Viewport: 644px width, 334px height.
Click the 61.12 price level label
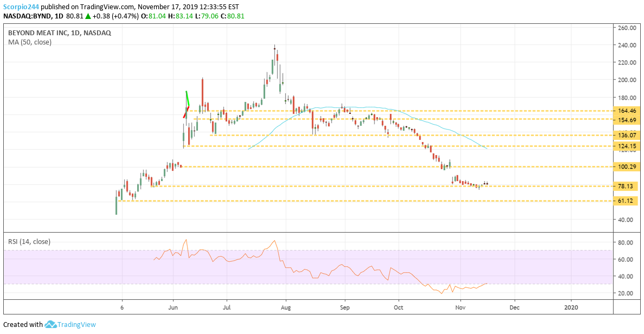click(626, 201)
